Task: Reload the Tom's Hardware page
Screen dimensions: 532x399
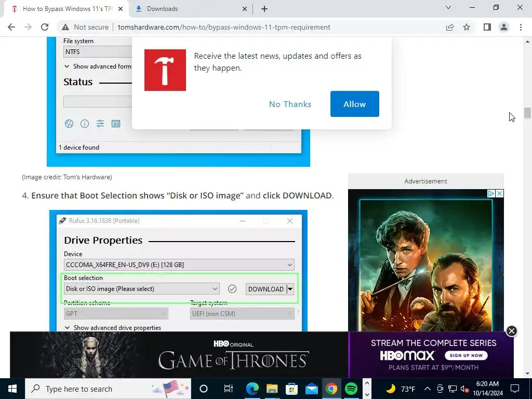Action: (x=45, y=27)
